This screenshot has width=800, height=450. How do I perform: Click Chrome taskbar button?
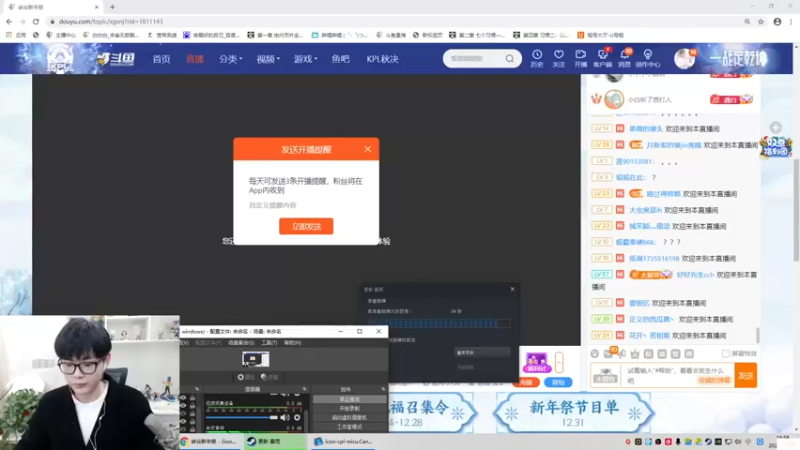(x=210, y=441)
